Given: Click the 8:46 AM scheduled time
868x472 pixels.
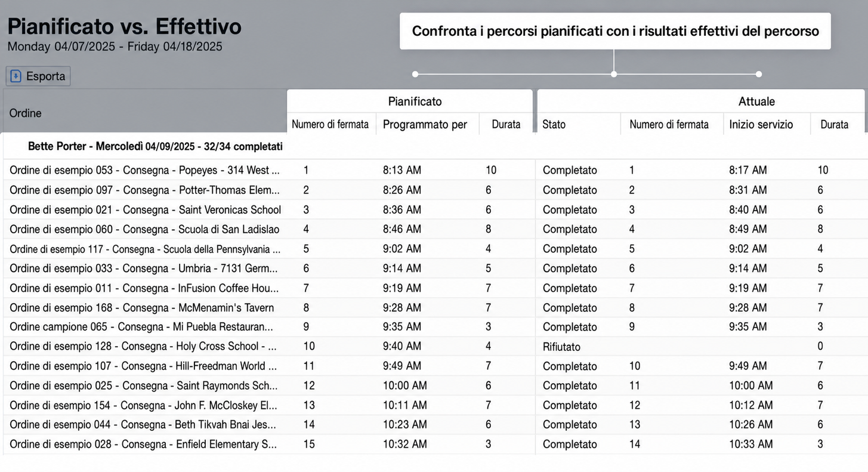Looking at the screenshot, I should 402,229.
